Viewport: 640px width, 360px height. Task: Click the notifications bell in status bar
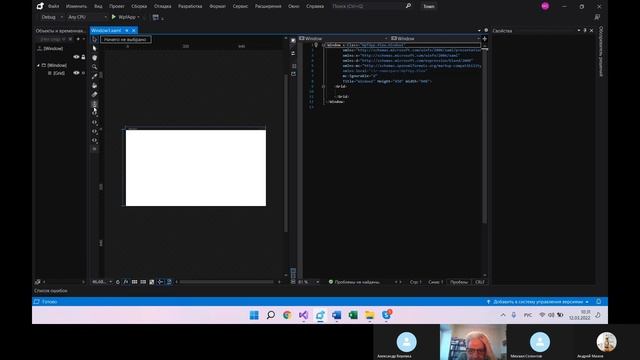point(599,302)
